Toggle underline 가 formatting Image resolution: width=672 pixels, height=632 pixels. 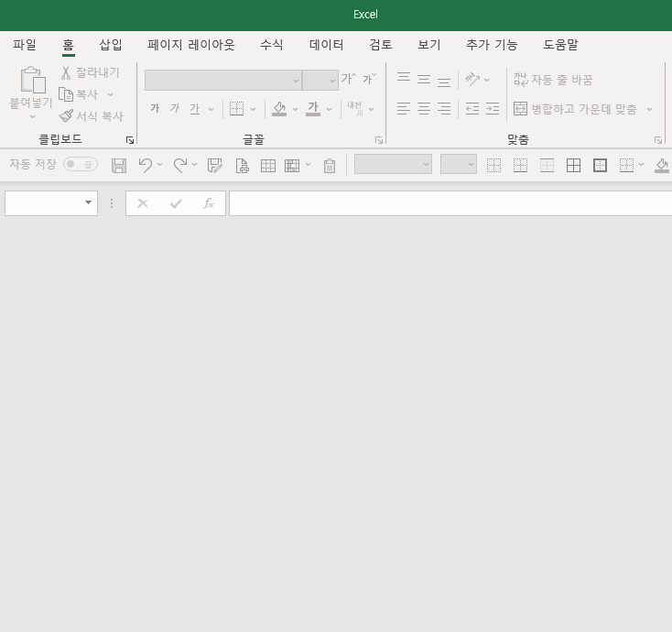(x=195, y=109)
